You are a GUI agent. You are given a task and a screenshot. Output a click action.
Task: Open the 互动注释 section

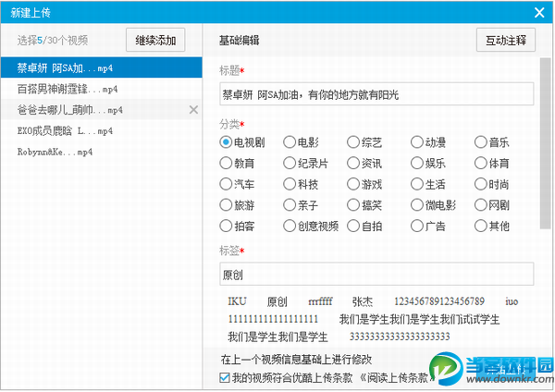(505, 40)
